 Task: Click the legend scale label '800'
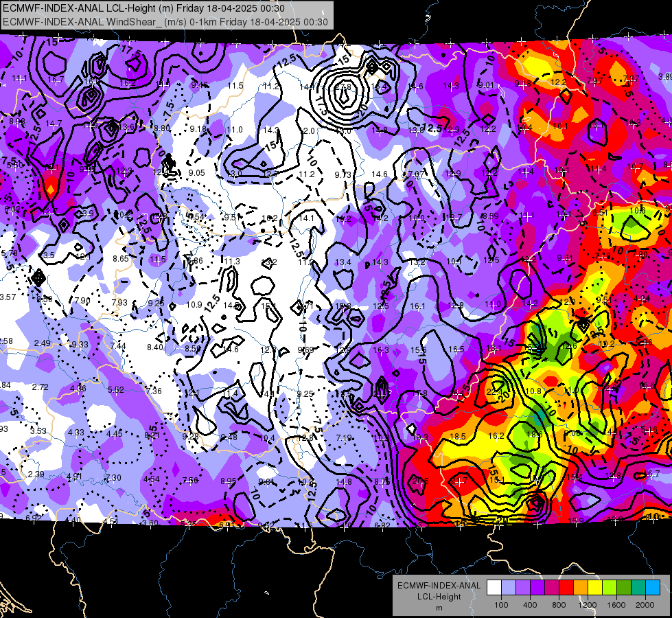tap(559, 605)
